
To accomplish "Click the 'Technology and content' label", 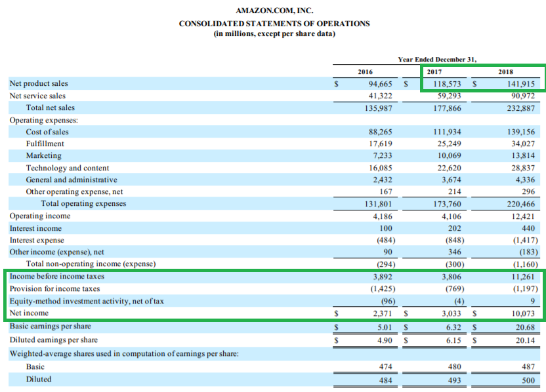I will (x=68, y=168).
